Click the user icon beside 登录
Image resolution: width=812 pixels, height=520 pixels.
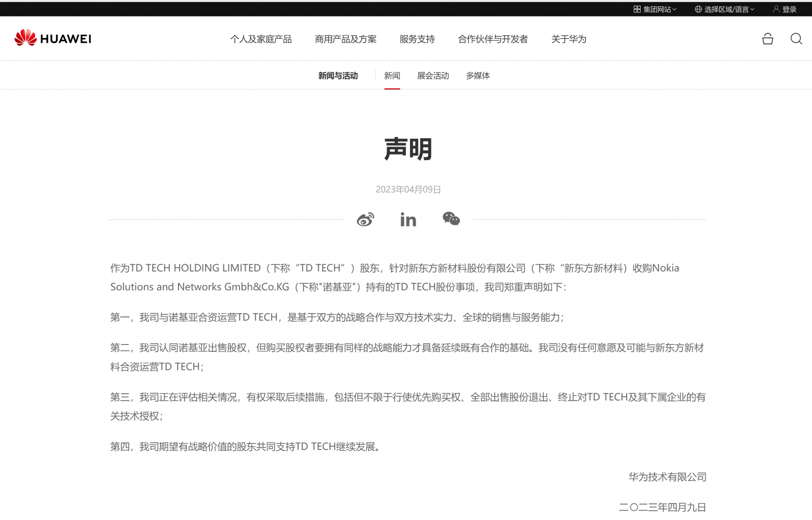pyautogui.click(x=776, y=9)
